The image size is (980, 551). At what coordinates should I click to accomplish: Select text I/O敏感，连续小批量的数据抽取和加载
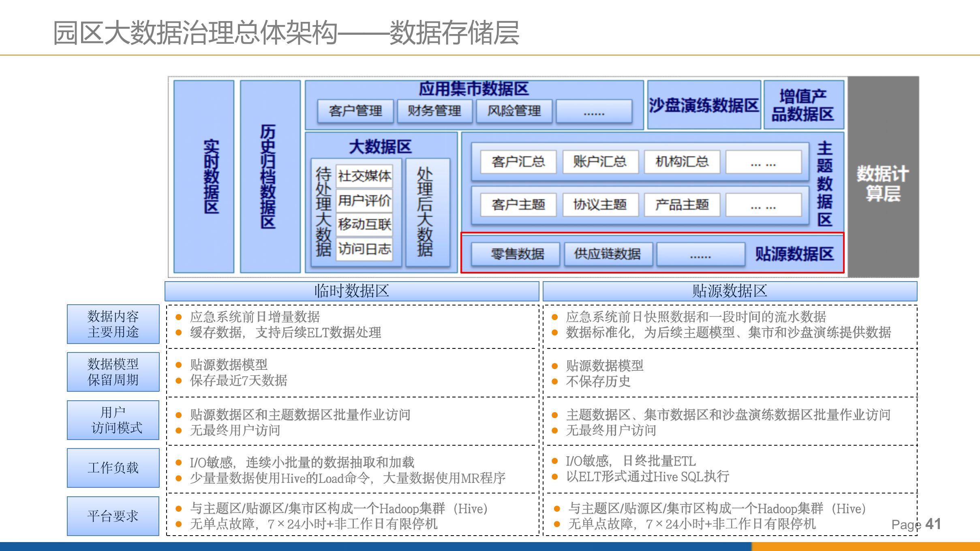(x=302, y=463)
